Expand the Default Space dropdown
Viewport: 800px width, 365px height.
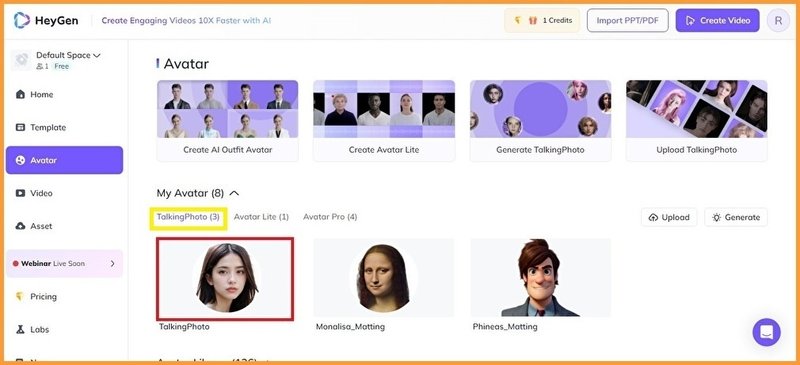click(96, 55)
